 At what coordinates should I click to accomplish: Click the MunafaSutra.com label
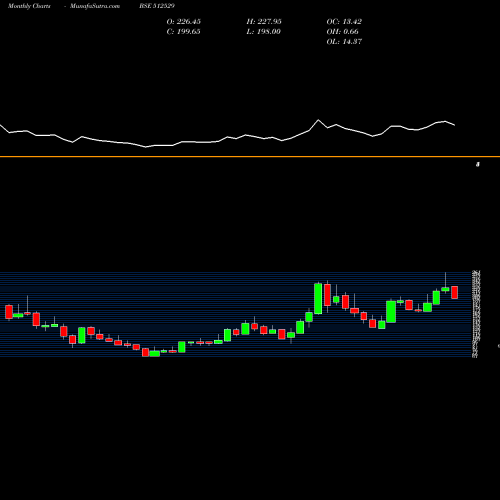[x=95, y=6]
